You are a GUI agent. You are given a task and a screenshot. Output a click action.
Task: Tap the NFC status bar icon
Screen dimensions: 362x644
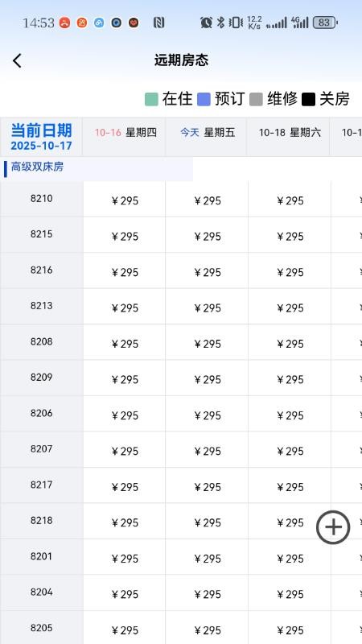[x=158, y=23]
